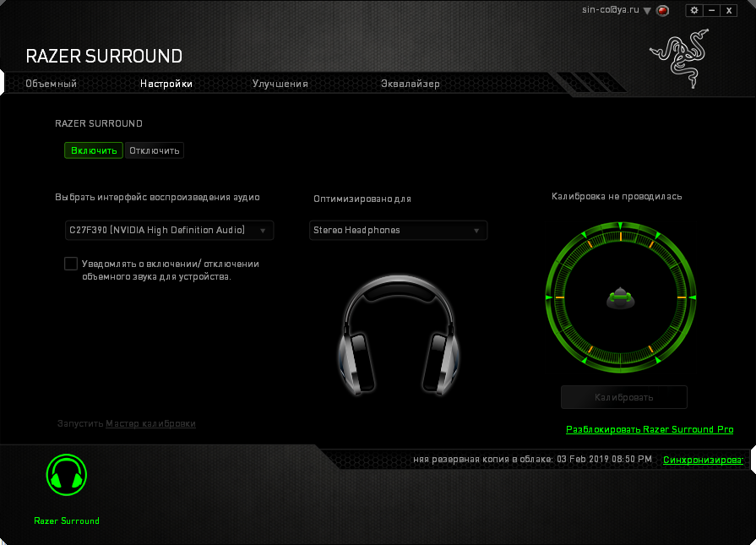Open the audio playback interface dropdown
The width and height of the screenshot is (756, 545).
[169, 230]
